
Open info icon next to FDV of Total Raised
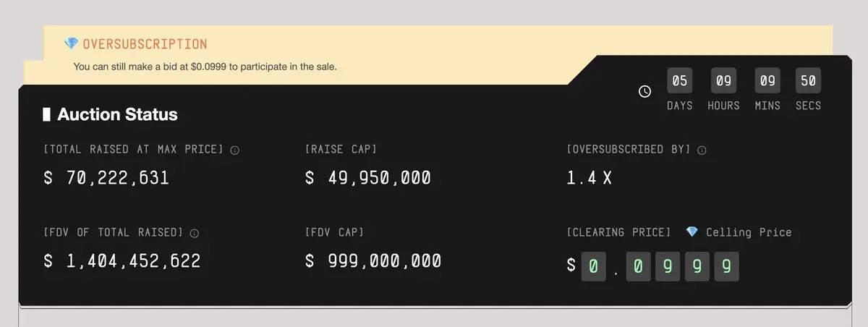click(194, 233)
